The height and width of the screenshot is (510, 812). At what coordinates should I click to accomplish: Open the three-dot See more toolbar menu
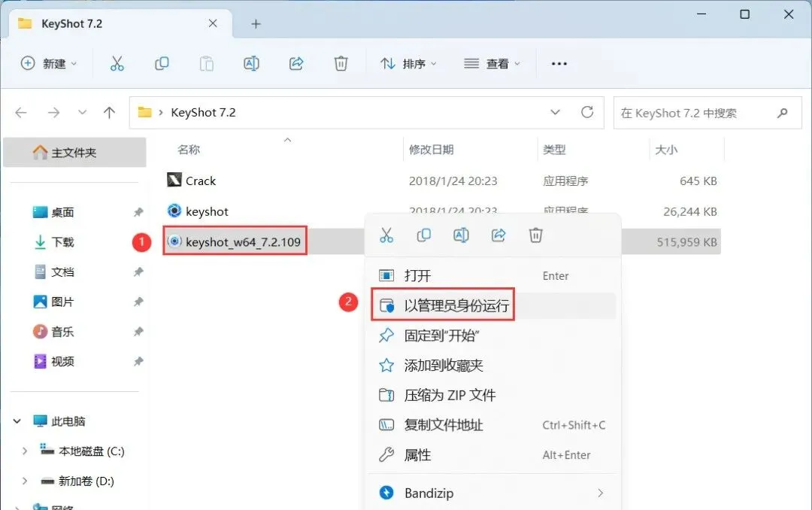coord(559,64)
